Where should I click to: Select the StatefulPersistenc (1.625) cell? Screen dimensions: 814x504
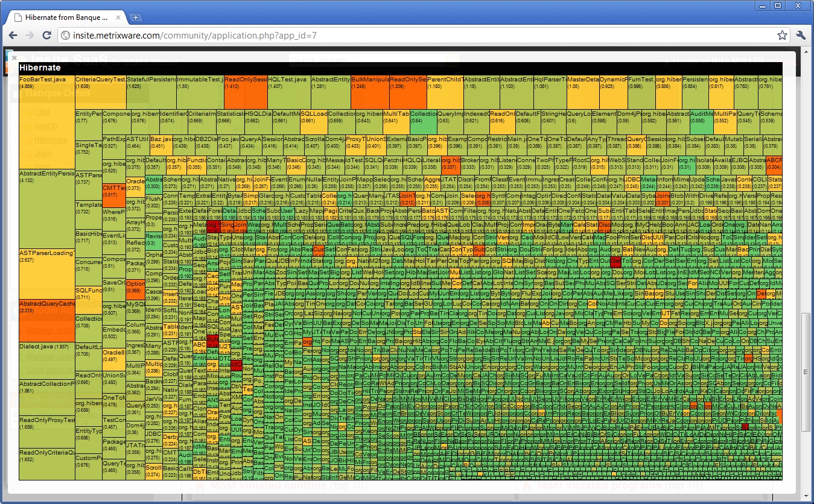point(152,92)
